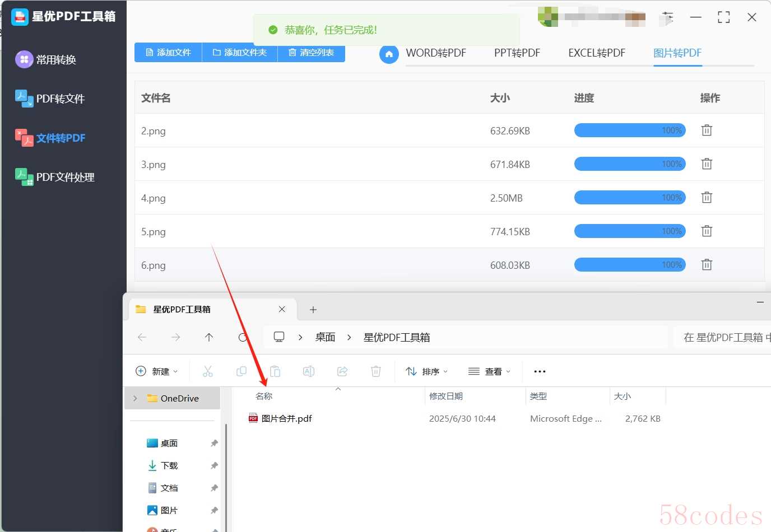Click the cut scissors icon in Explorer
This screenshot has height=532, width=771.
click(208, 371)
